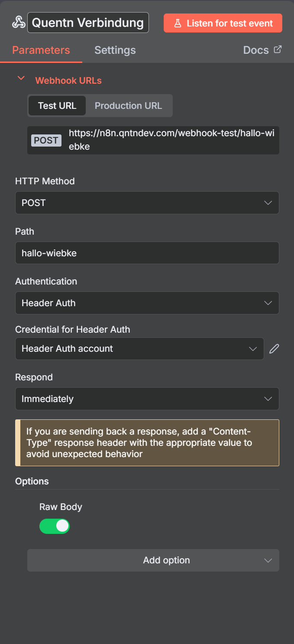Click the webhook node icon
Image resolution: width=294 pixels, height=644 pixels.
(18, 23)
